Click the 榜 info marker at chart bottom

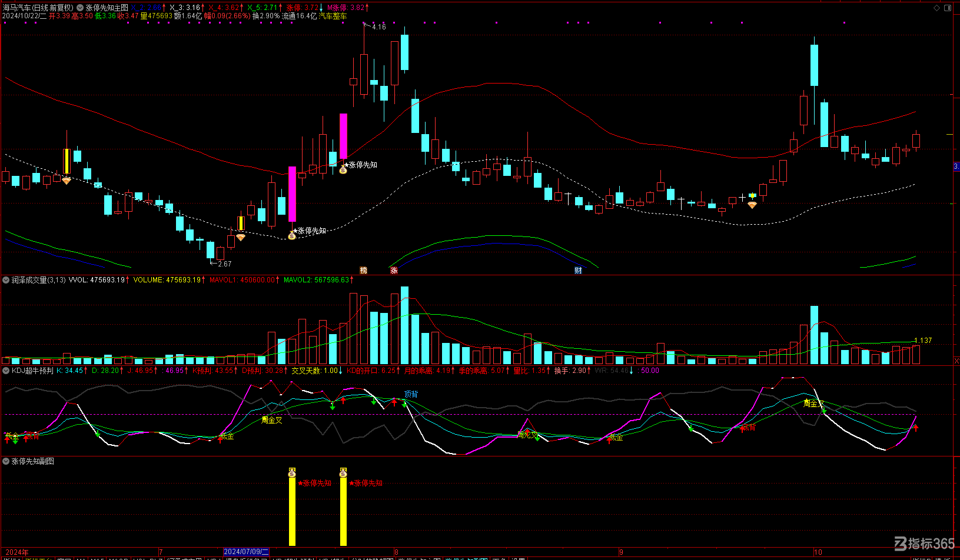click(x=363, y=271)
